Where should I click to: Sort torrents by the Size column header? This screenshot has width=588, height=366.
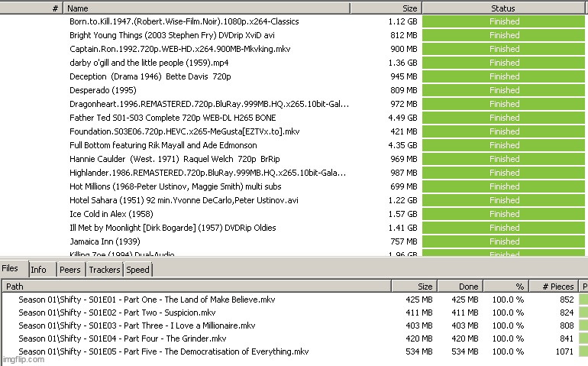pos(386,8)
